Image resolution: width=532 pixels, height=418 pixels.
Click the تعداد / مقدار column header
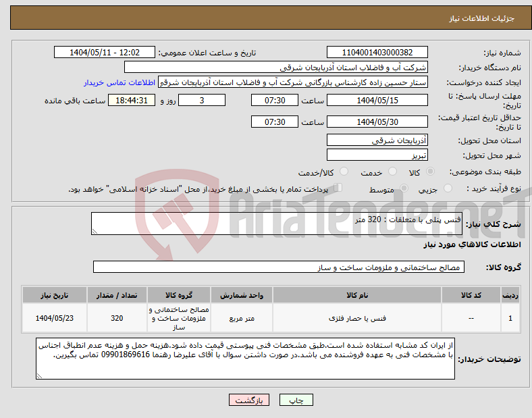tap(117, 295)
